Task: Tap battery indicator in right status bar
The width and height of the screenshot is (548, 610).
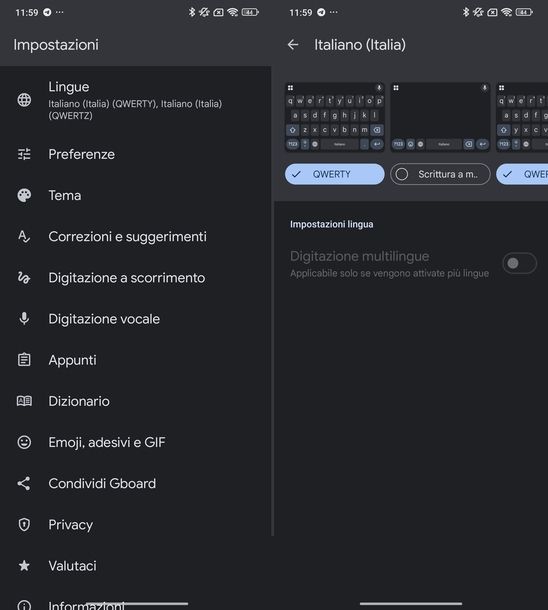Action: (523, 12)
